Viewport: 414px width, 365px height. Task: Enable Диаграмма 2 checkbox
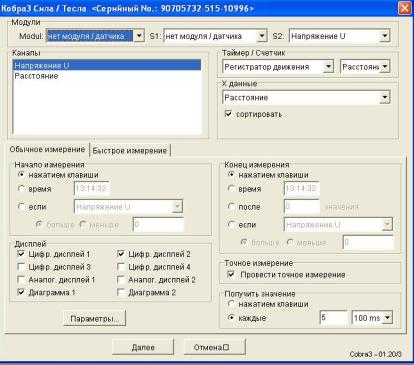(x=121, y=292)
